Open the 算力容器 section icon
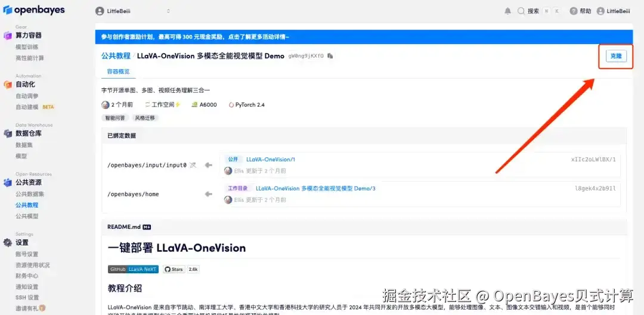 click(x=8, y=36)
